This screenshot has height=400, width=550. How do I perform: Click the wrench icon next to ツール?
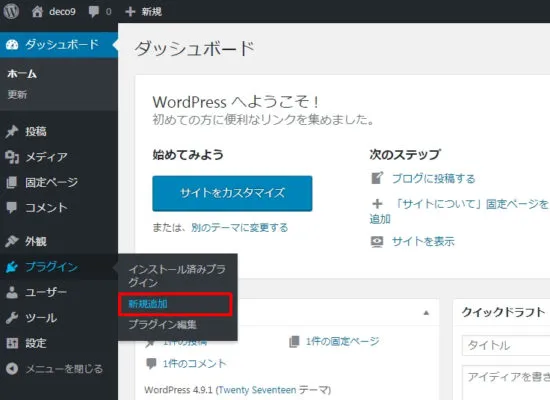click(x=12, y=318)
